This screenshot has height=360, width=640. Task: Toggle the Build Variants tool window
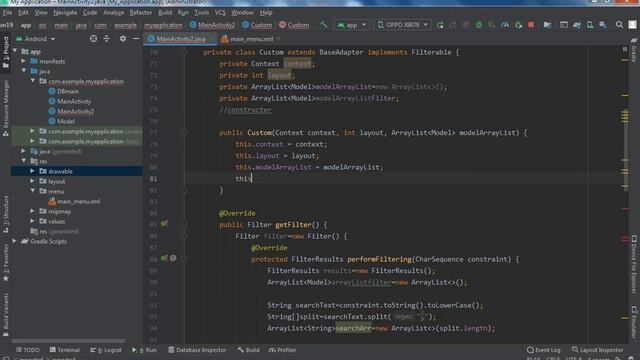click(6, 314)
